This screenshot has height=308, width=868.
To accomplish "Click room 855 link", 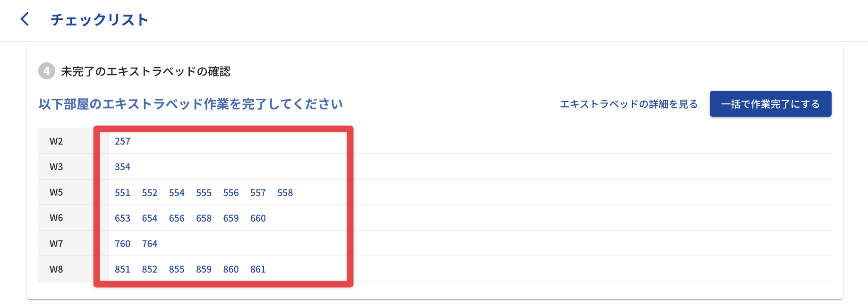I will [177, 269].
